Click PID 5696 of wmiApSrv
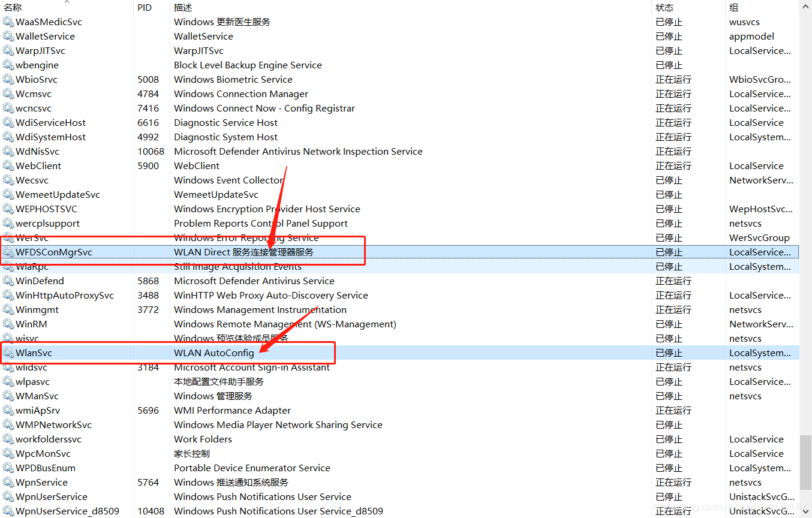 coord(148,410)
